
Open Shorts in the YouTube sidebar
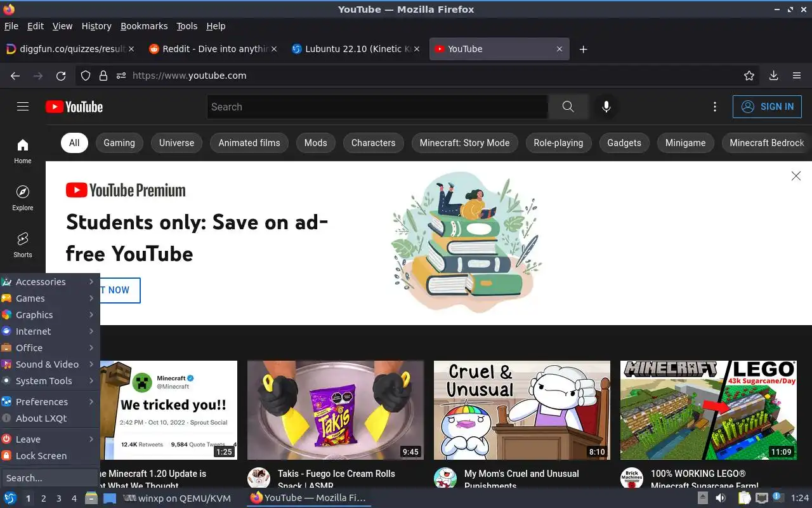coord(23,245)
